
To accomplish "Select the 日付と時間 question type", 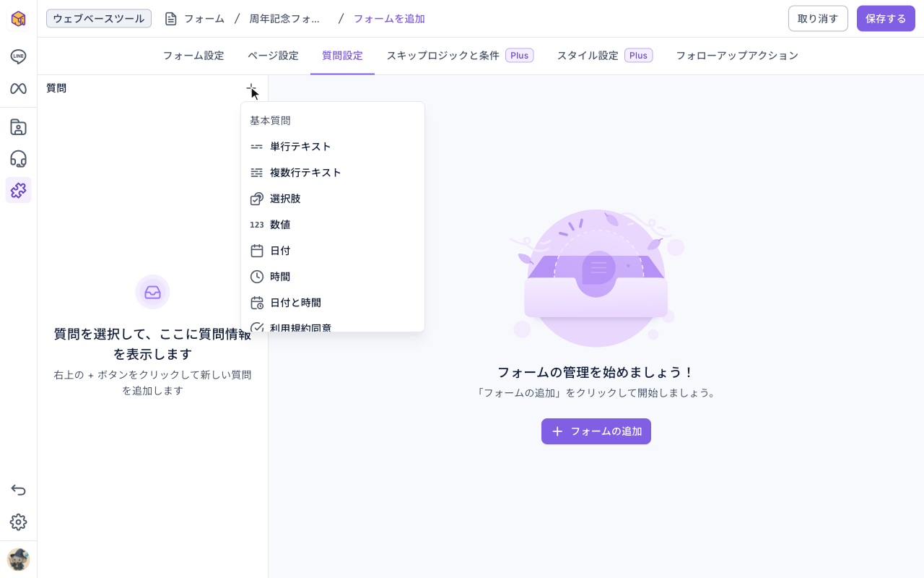I will pyautogui.click(x=333, y=303).
